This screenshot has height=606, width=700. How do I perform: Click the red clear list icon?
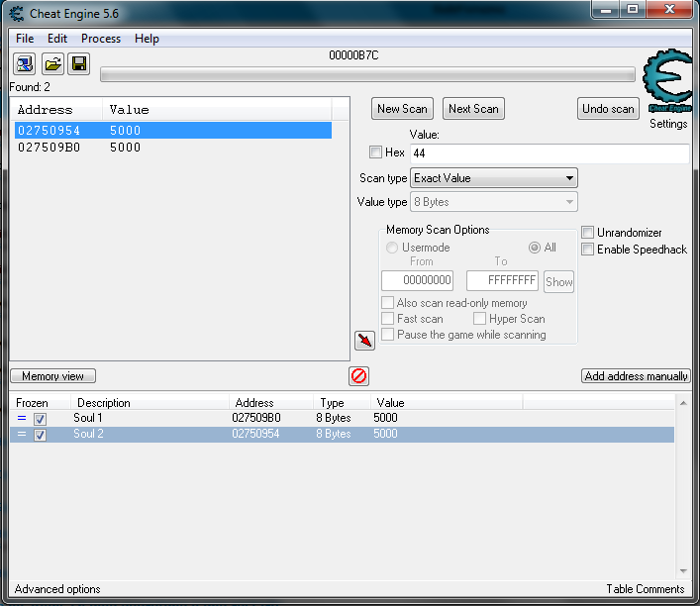[358, 376]
